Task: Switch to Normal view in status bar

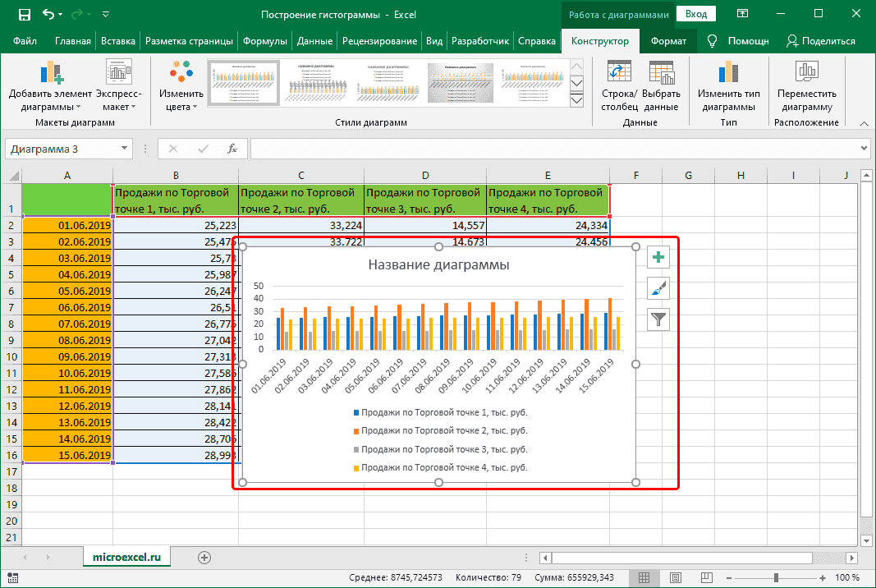Action: coord(645,578)
